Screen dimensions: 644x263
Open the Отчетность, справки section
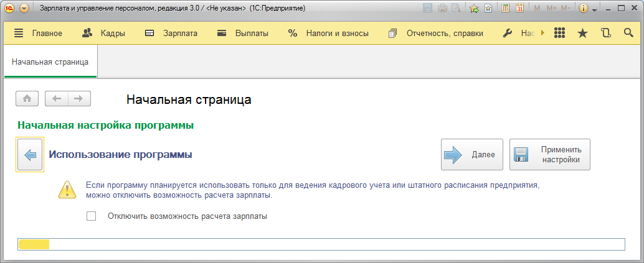pos(436,34)
